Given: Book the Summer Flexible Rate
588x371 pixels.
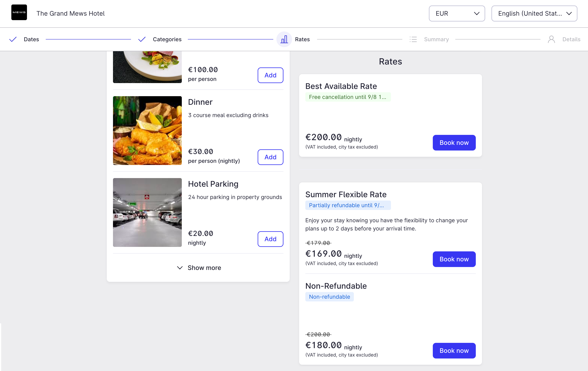Looking at the screenshot, I should point(454,259).
